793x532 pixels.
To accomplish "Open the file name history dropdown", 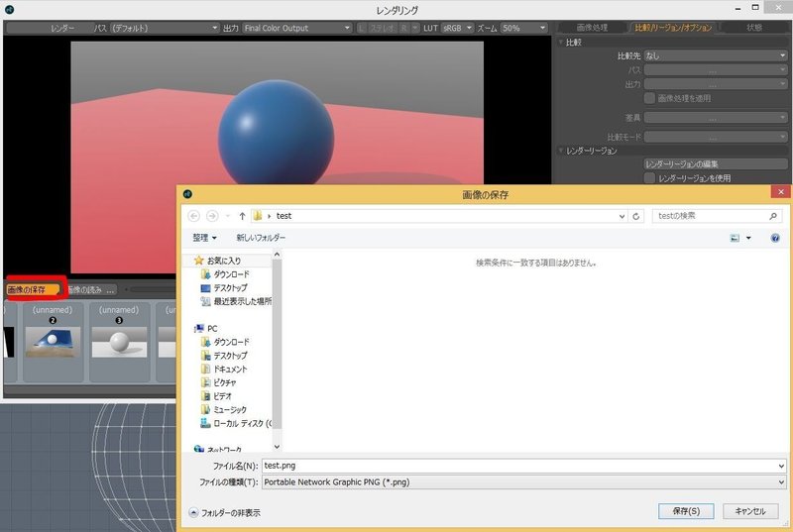I will 781,466.
